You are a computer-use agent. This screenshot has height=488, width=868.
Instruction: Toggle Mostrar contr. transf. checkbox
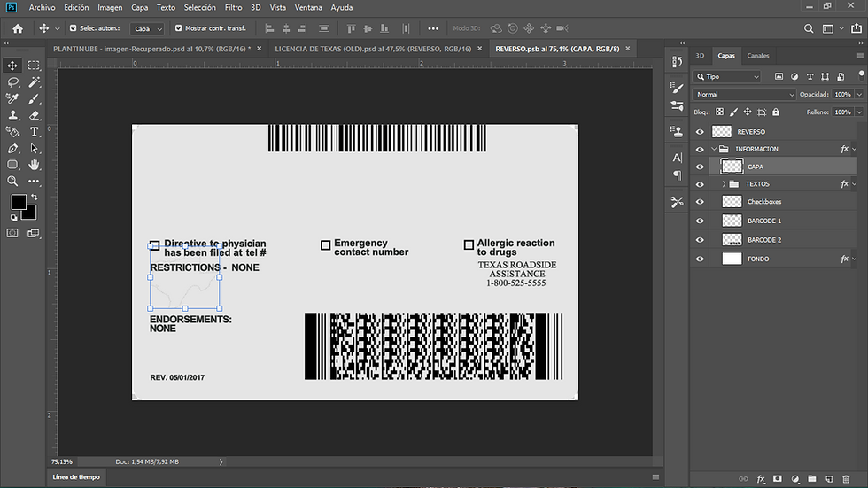178,28
